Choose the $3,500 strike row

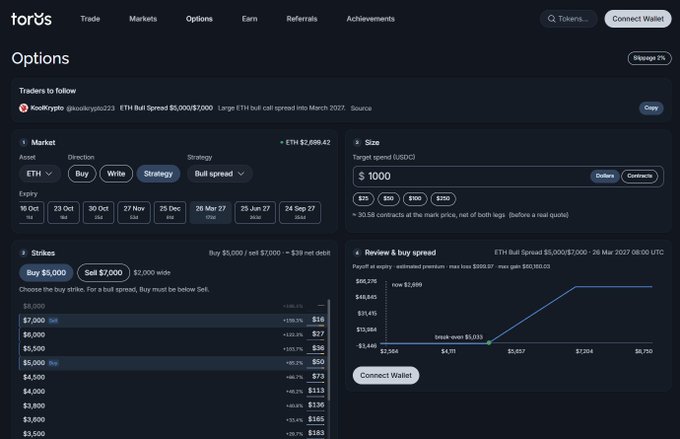[173, 433]
